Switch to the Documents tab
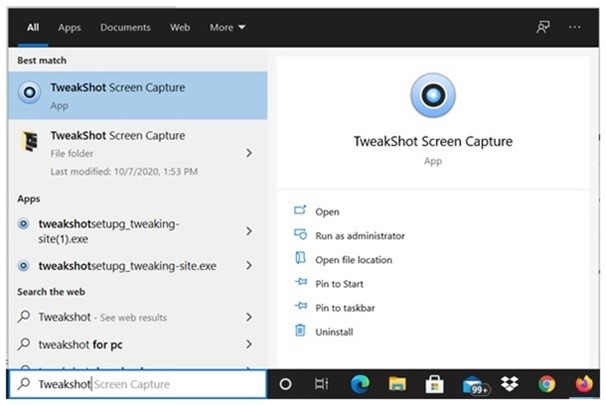Viewport: 606px width, 405px height. tap(125, 28)
